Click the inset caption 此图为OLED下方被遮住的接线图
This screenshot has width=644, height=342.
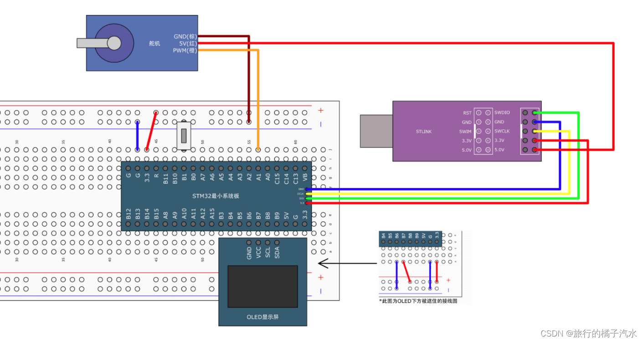(418, 301)
